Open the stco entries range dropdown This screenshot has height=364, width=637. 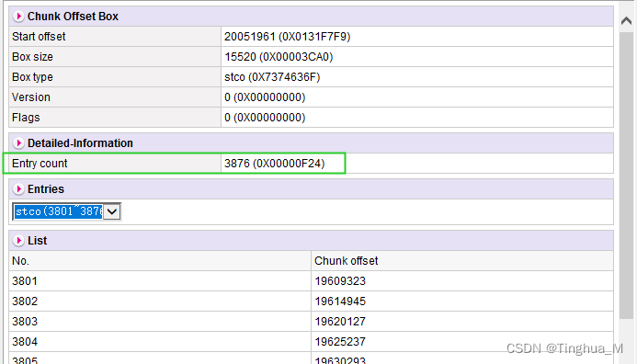click(112, 211)
